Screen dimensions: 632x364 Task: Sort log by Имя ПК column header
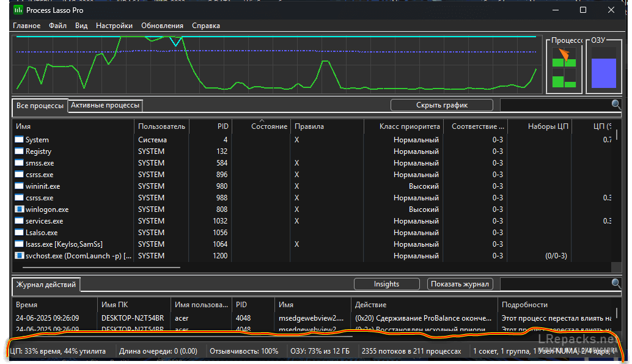click(134, 305)
